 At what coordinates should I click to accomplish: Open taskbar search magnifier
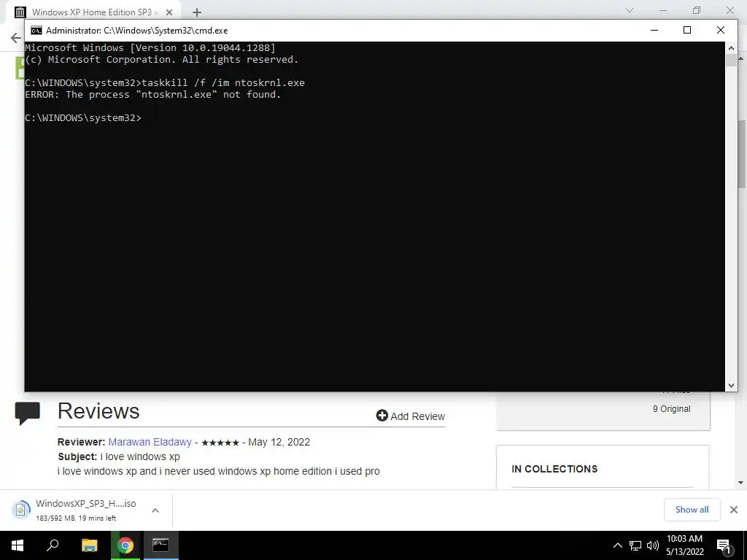tap(53, 545)
